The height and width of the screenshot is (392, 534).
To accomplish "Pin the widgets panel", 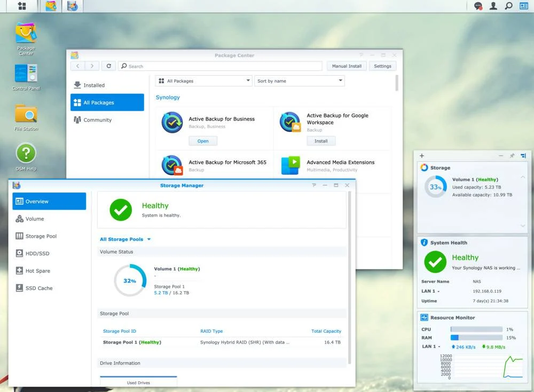I will pos(512,156).
